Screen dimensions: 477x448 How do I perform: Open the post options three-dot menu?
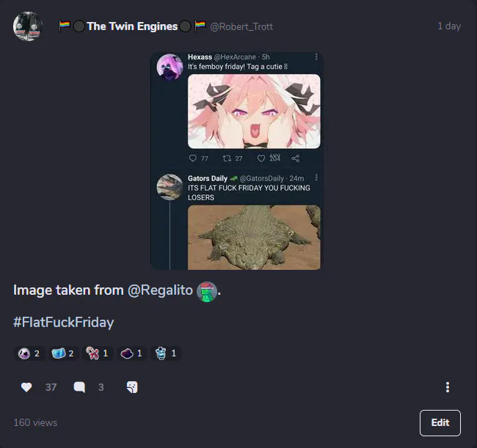[447, 387]
